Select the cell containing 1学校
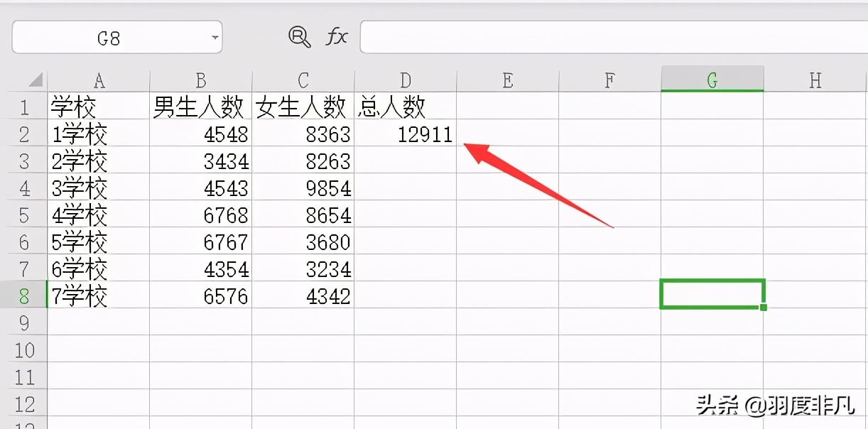This screenshot has width=868, height=429. [99, 134]
